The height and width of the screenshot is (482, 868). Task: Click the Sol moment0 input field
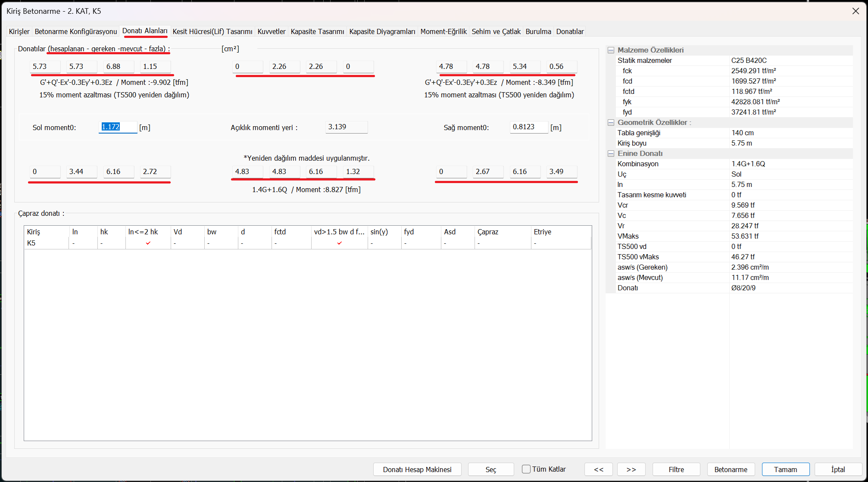[x=118, y=127]
